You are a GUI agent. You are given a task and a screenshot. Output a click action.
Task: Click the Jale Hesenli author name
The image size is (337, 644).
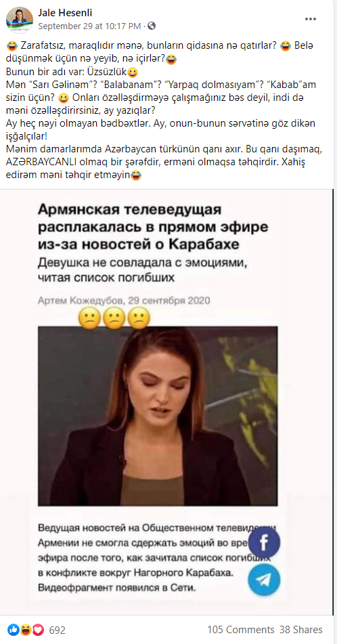(65, 14)
